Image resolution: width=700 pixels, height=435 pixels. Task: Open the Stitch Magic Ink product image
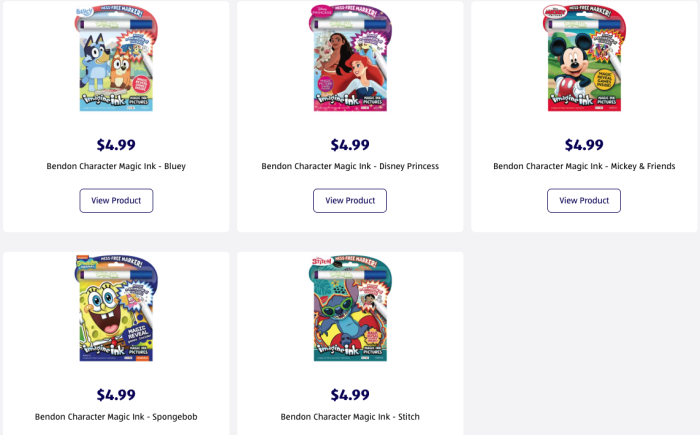click(350, 308)
